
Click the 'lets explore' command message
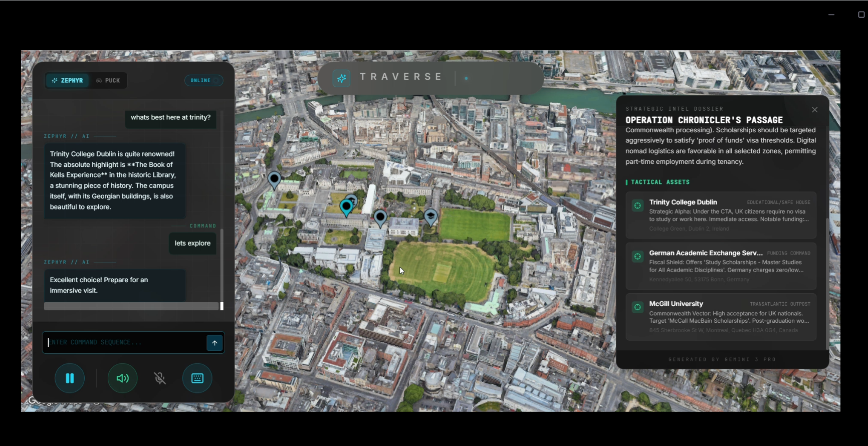(192, 244)
